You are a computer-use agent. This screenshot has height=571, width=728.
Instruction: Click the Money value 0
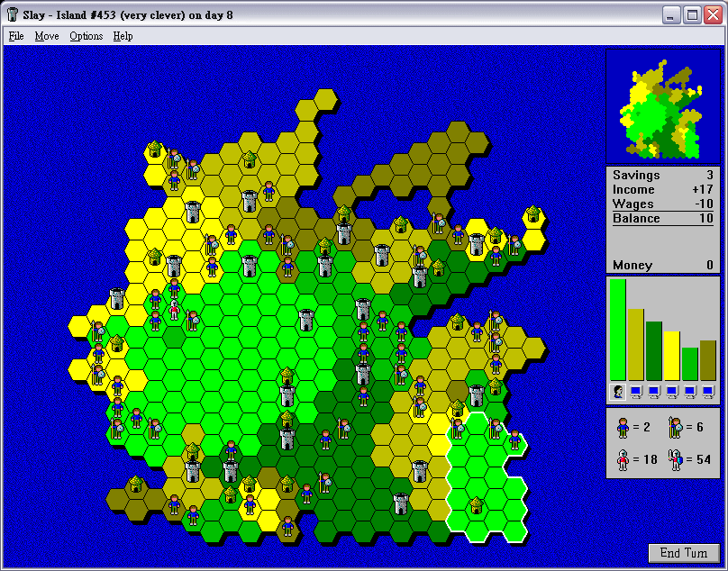pos(709,265)
